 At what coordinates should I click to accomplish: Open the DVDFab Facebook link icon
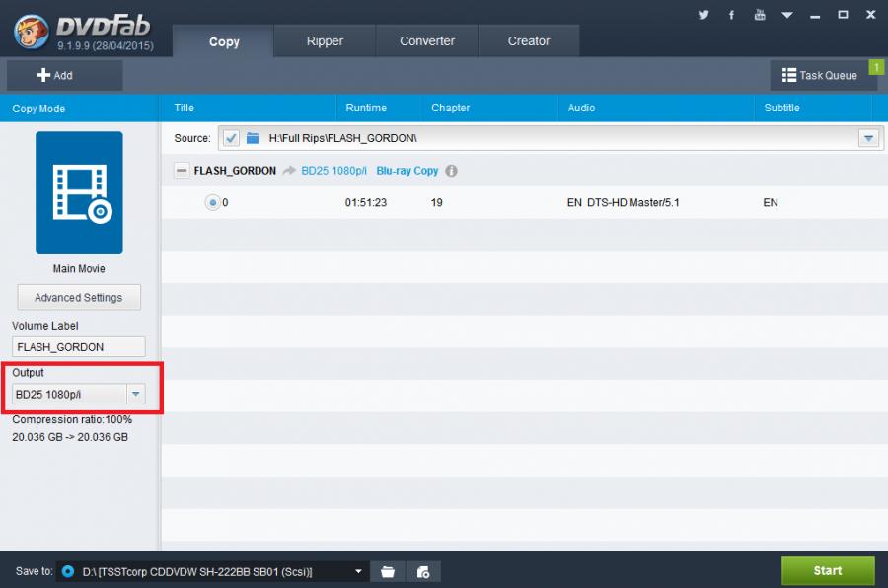[731, 15]
